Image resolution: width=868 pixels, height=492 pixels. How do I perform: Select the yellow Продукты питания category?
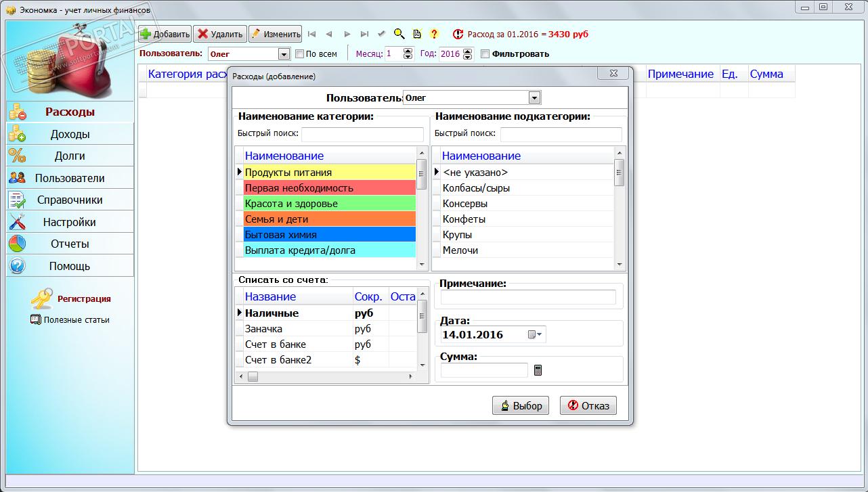click(330, 173)
